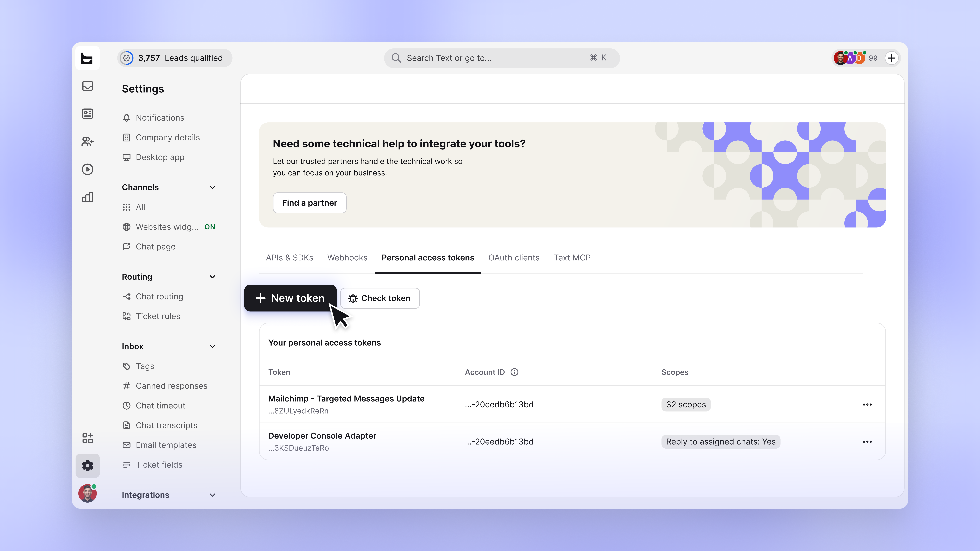The height and width of the screenshot is (551, 980).
Task: Switch to the OAuth clients tab
Action: click(x=514, y=258)
